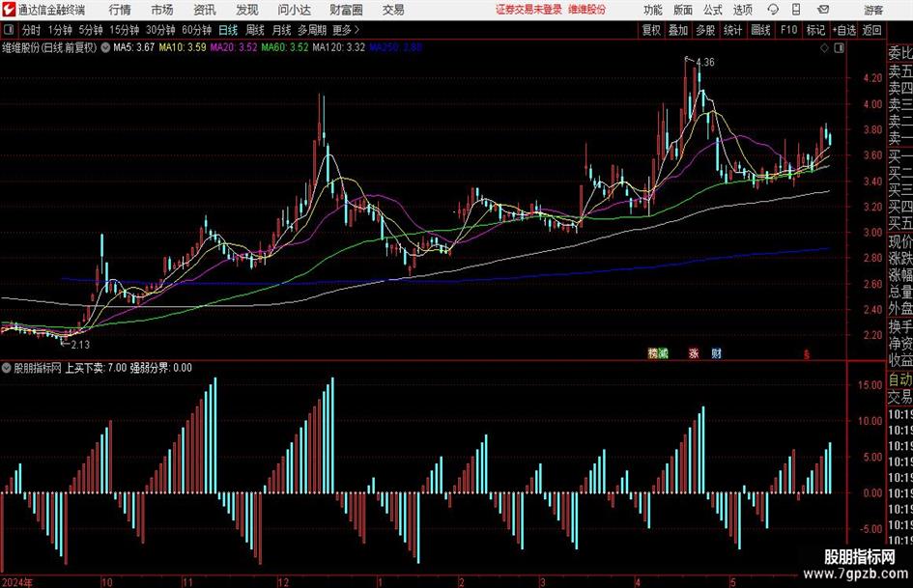Click the red $ marker on chart
The width and height of the screenshot is (913, 588).
tap(807, 354)
